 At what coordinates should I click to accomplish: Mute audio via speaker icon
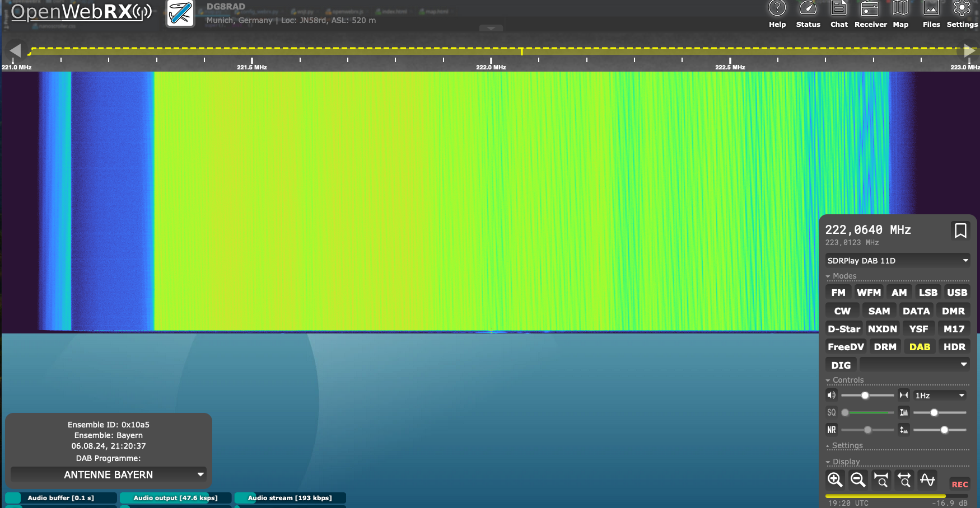[832, 395]
